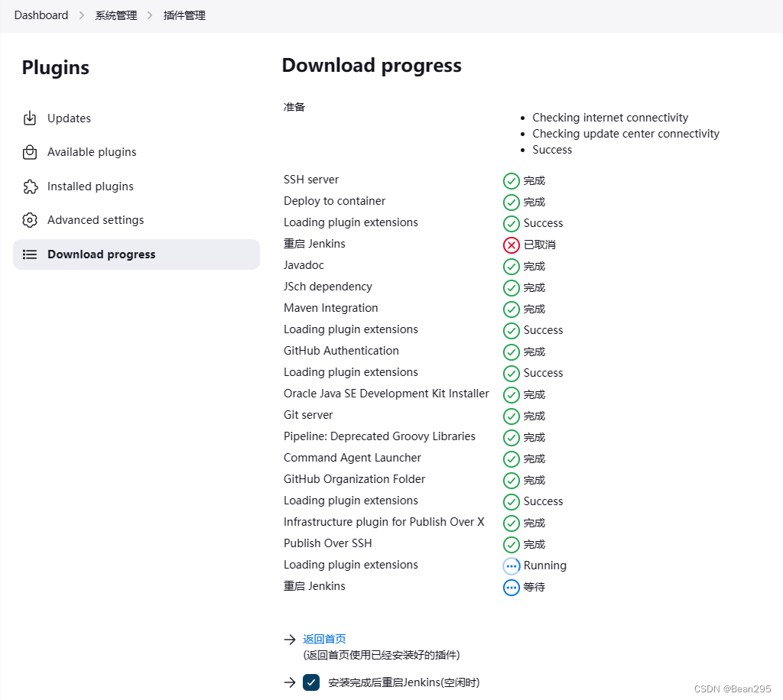
Task: Click the Installed plugins puzzle piece icon
Action: tap(30, 186)
